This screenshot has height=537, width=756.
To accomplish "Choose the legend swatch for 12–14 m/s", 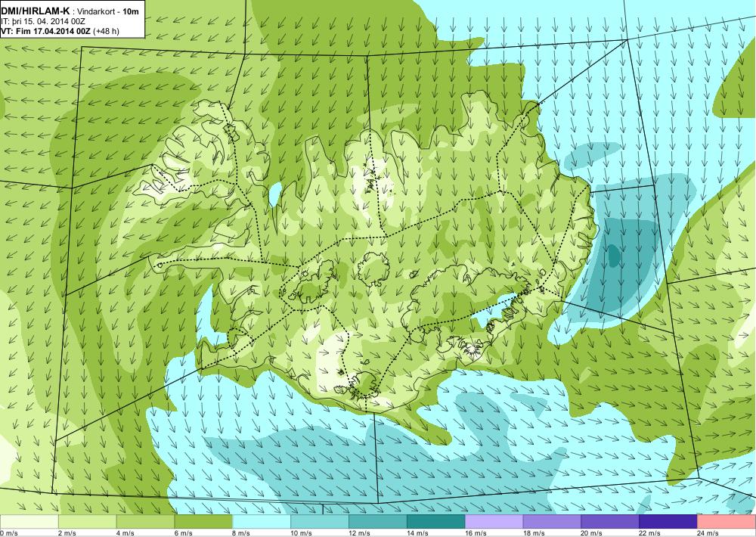I will click(377, 522).
